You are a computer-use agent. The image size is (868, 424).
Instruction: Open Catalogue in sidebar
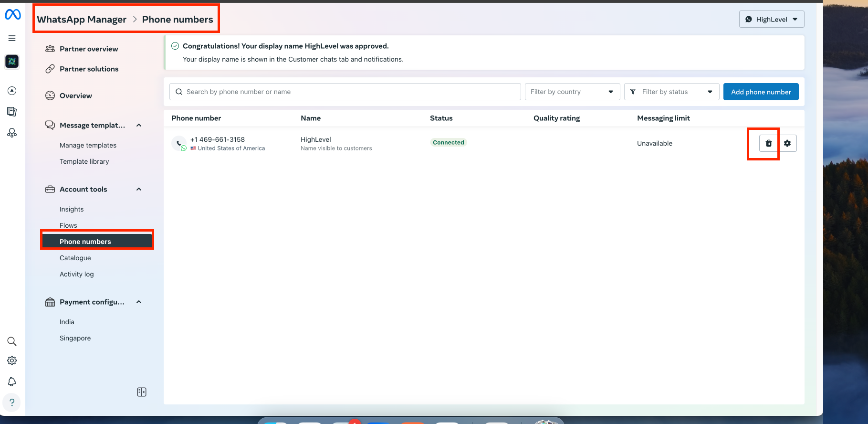pyautogui.click(x=75, y=258)
